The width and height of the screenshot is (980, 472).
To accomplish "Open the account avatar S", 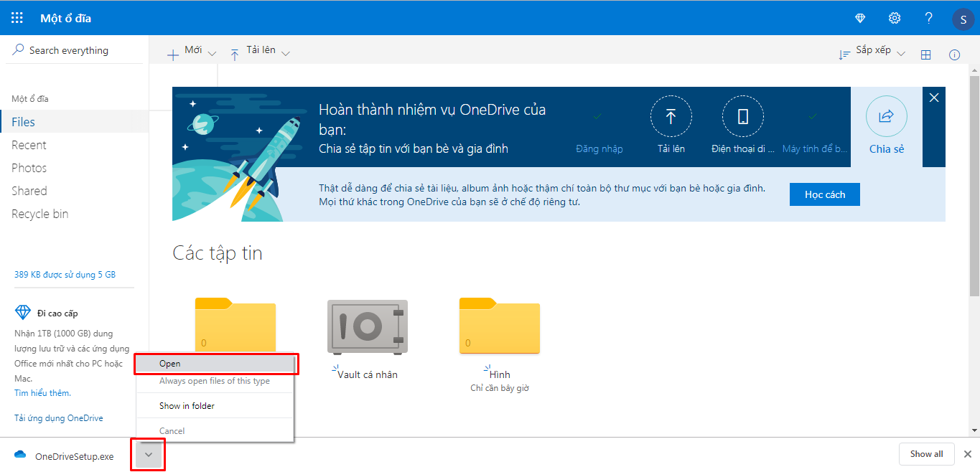I will 963,19.
